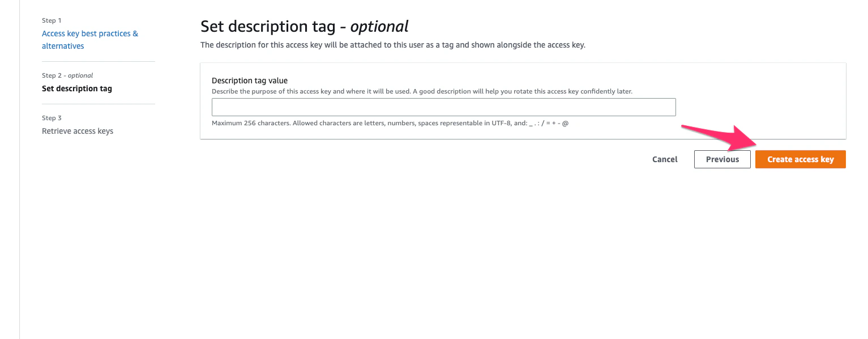Click the Set description tag - optional heading
The image size is (868, 339).
click(x=304, y=26)
